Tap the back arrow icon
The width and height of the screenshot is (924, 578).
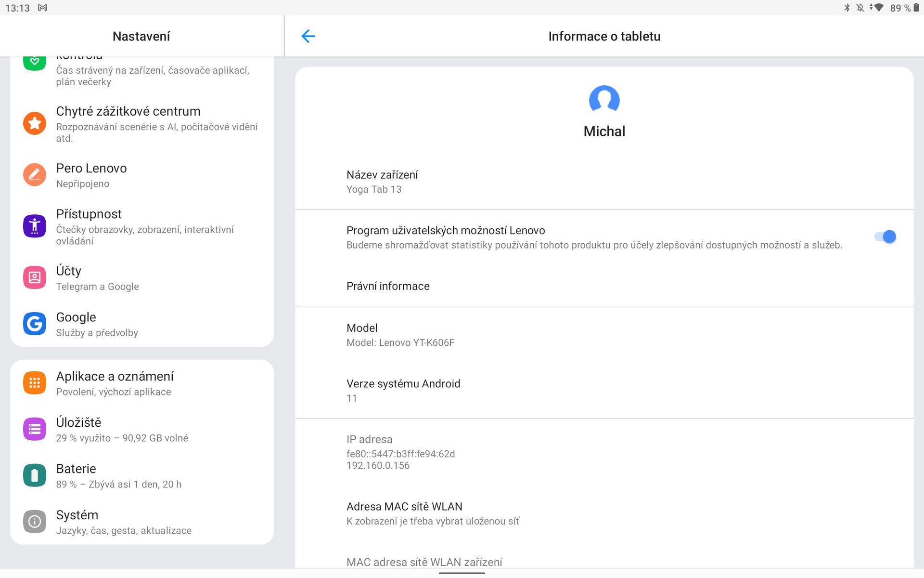pyautogui.click(x=308, y=36)
